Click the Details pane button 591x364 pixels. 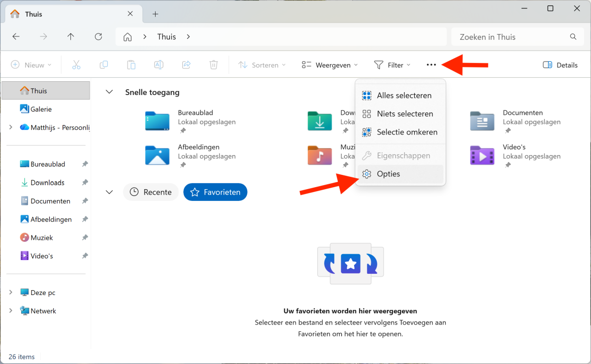pyautogui.click(x=560, y=65)
